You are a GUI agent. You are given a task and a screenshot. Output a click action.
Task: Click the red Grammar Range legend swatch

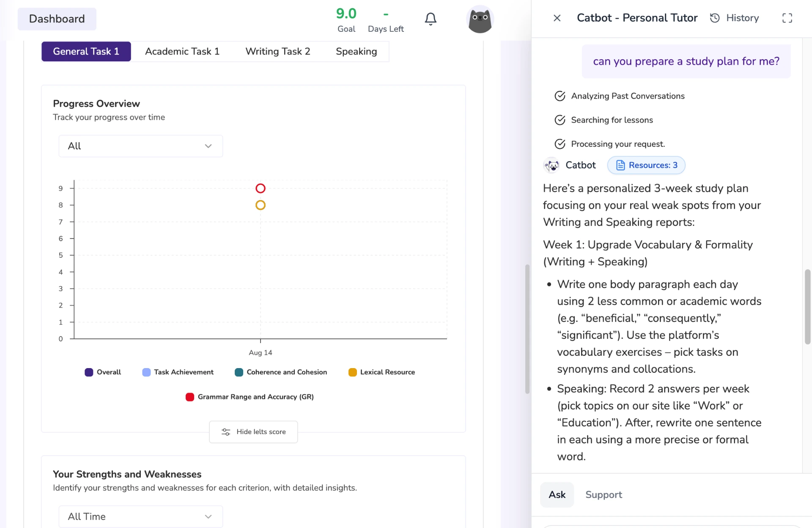[x=190, y=397]
